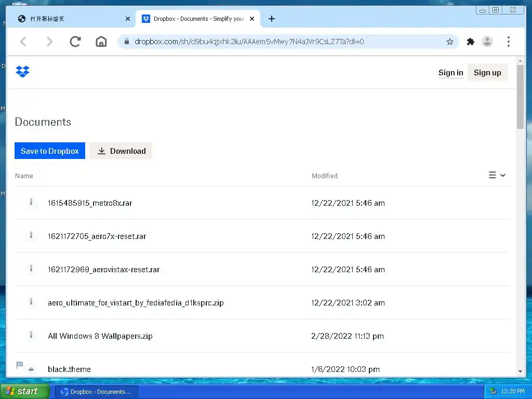
Task: View site info via the padlock icon
Action: coord(127,42)
